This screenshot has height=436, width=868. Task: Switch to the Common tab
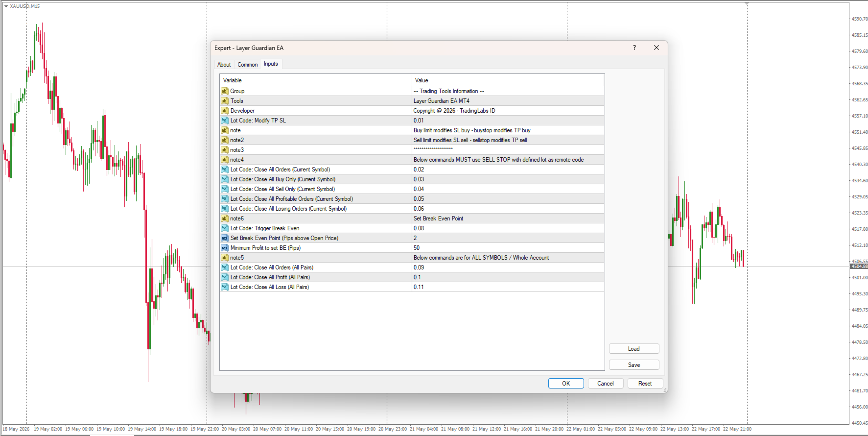(x=247, y=65)
